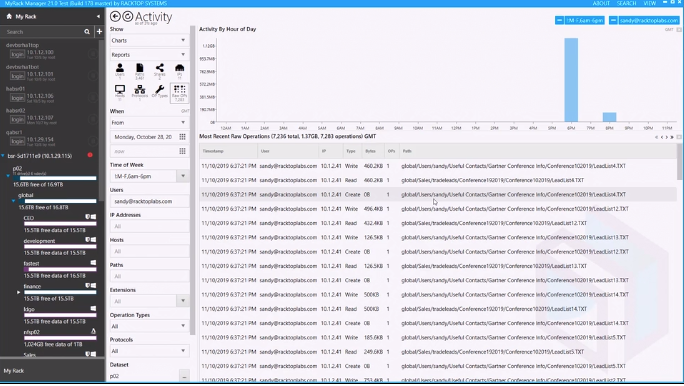Click the share icon on fastest dataset

pyautogui.click(x=93, y=263)
